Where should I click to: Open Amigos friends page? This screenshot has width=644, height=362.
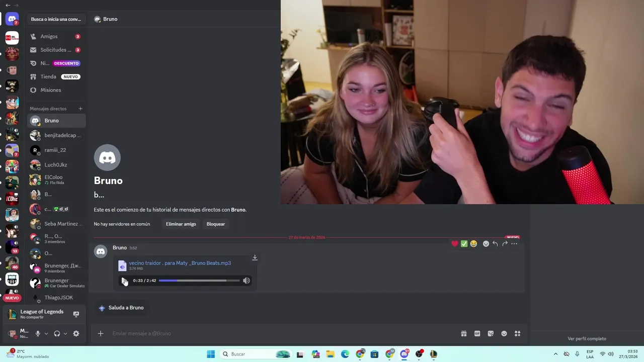coord(56,36)
